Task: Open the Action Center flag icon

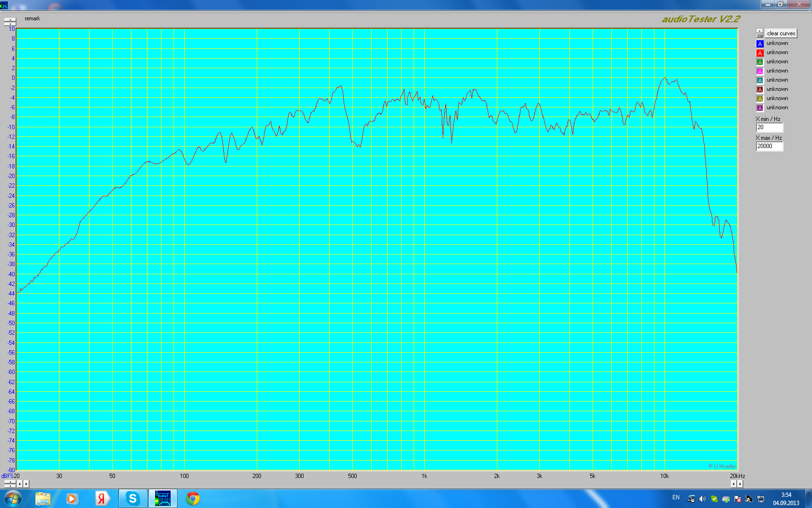Action: click(x=738, y=499)
